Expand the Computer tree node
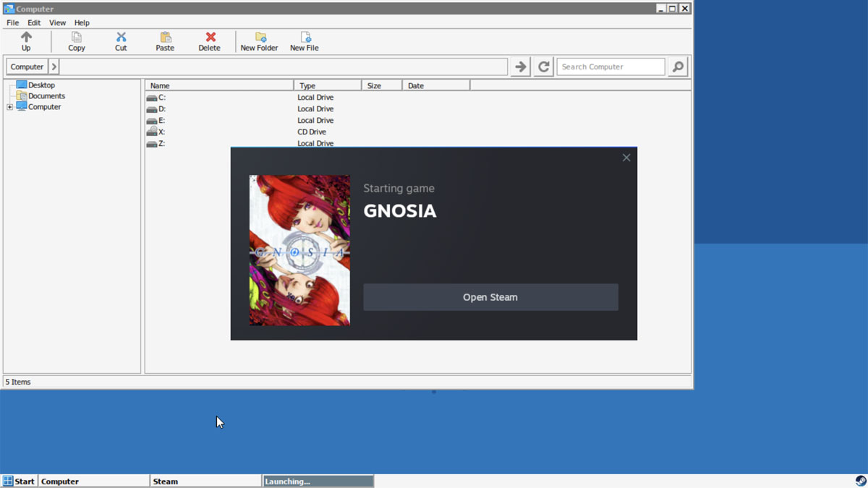Image resolution: width=868 pixels, height=488 pixels. point(10,107)
